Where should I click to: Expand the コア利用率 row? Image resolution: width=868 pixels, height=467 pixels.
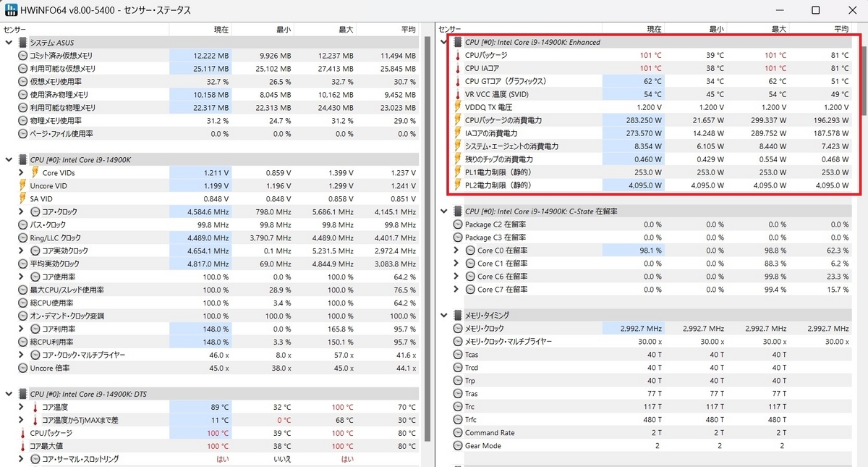[x=22, y=329]
